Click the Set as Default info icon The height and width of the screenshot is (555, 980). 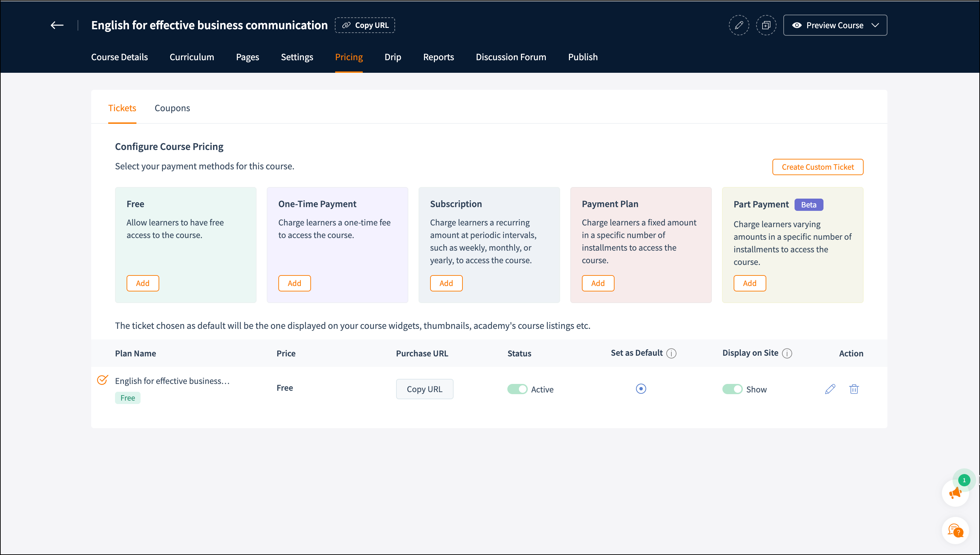pyautogui.click(x=671, y=353)
